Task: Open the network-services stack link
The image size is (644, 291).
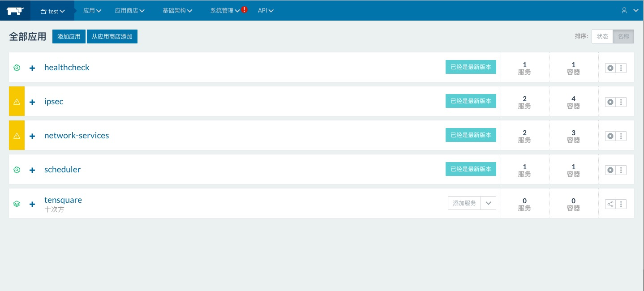Action: coord(77,136)
